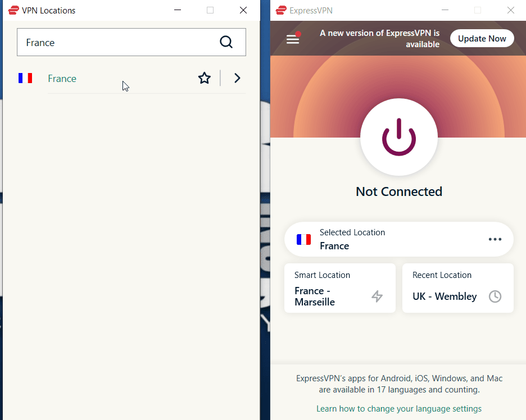
Task: Click the Selected Location card showing France
Action: click(393, 239)
